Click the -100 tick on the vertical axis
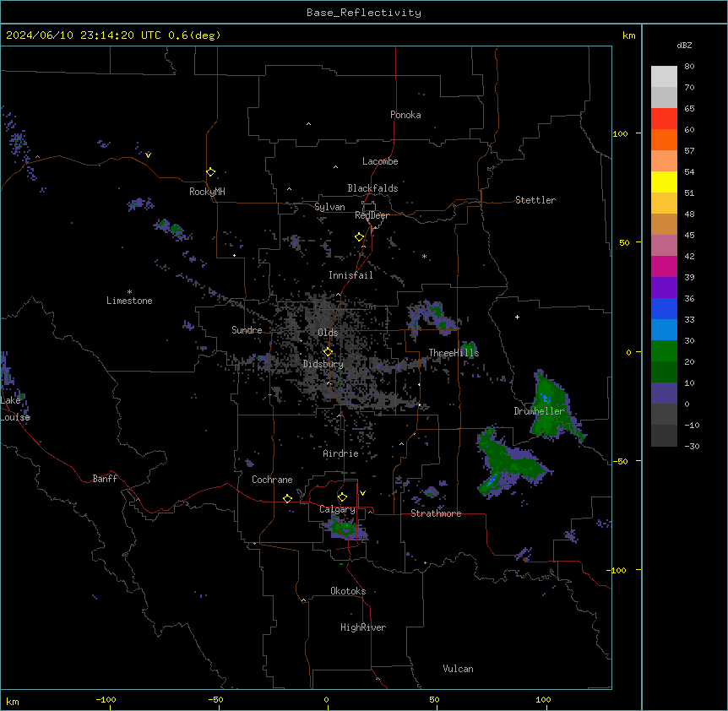The image size is (728, 711). tap(617, 570)
